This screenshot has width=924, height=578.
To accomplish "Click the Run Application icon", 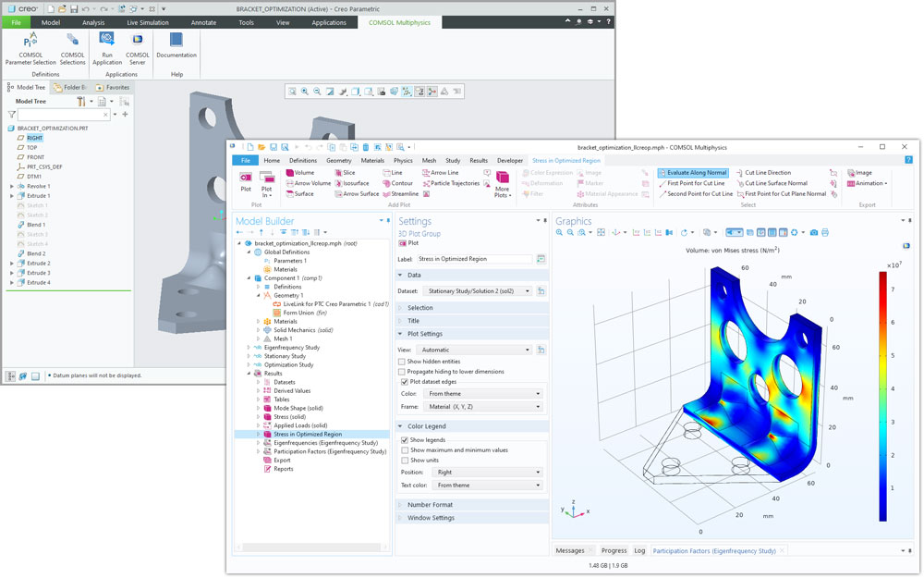I will click(107, 41).
